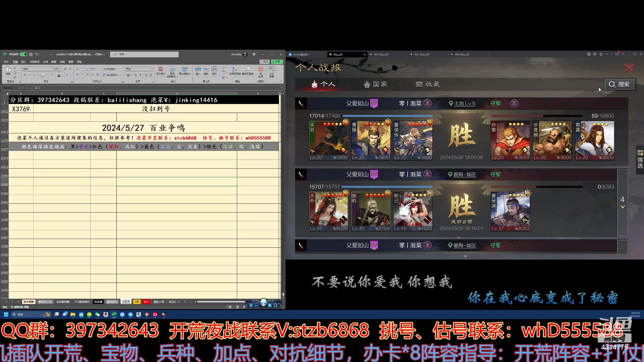644x362 pixels.
Task: Open File Explorer on the taskbar
Action: [x=73, y=314]
